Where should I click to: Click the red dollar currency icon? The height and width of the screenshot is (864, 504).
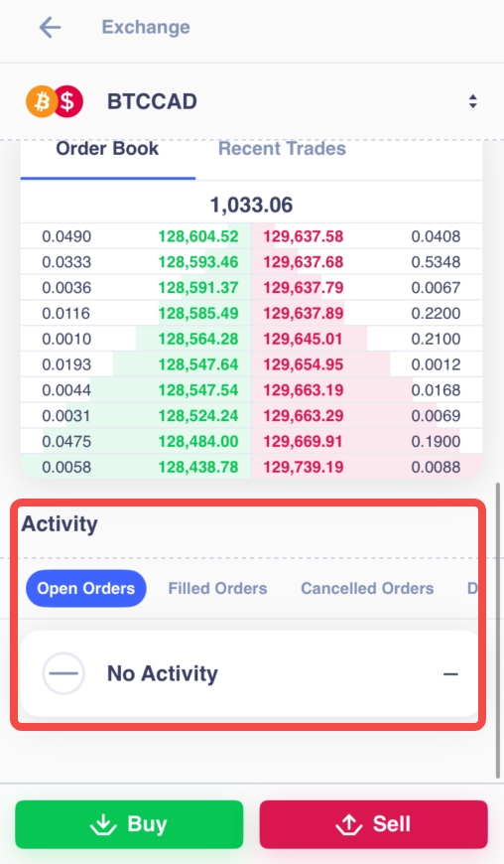pyautogui.click(x=68, y=101)
